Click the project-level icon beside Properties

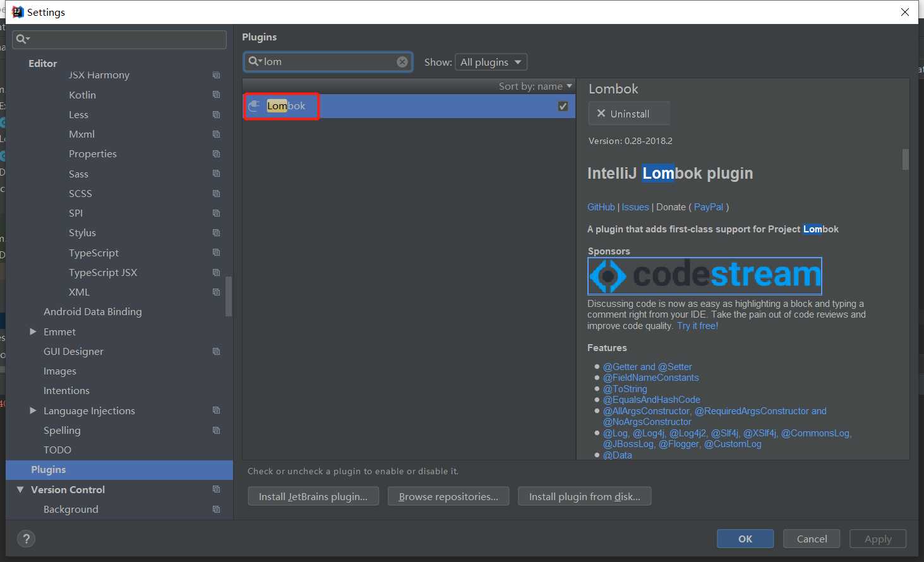[x=216, y=153]
